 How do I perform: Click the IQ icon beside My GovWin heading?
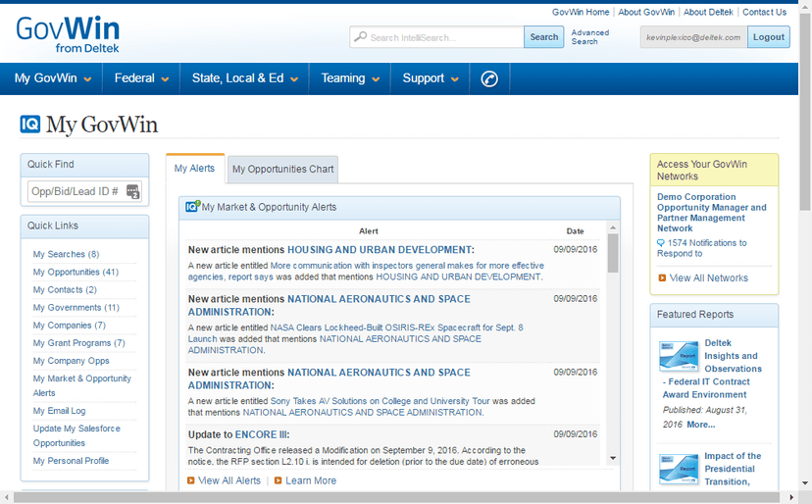pos(30,125)
